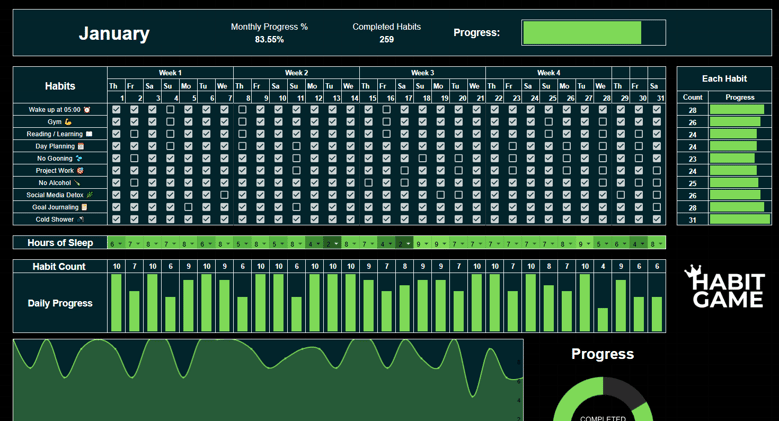Select the Week 1 header cell
The image size is (779, 421).
pos(170,73)
